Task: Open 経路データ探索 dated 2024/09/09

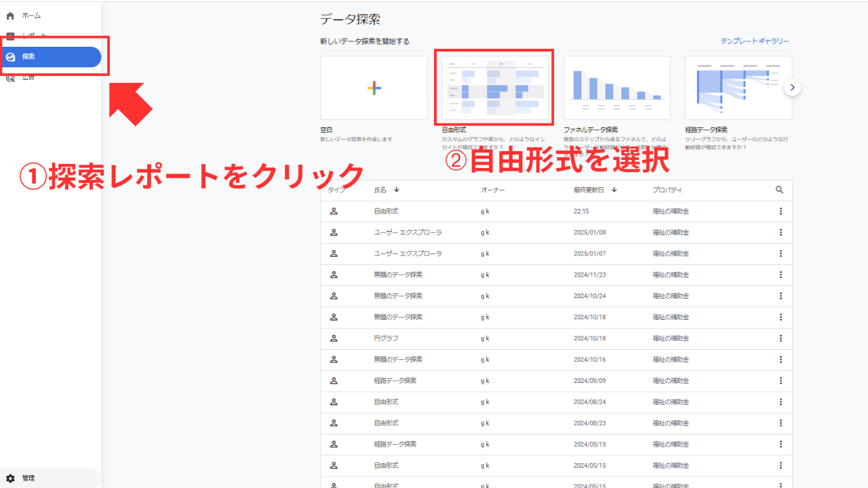Action: coord(395,381)
